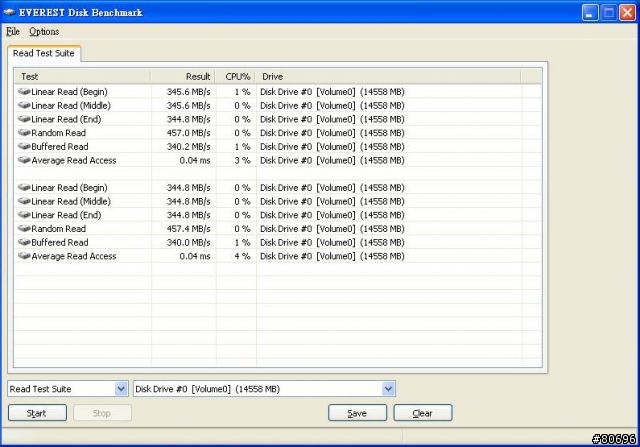
Task: Click disk icon of Linear Read (Begin) 345.6 MB/s row
Action: [24, 91]
